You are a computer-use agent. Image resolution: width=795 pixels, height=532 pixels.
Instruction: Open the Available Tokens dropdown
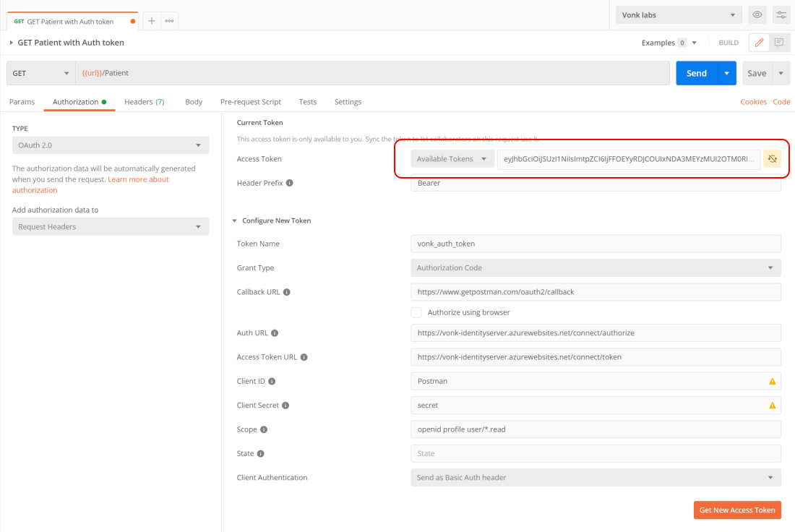452,159
